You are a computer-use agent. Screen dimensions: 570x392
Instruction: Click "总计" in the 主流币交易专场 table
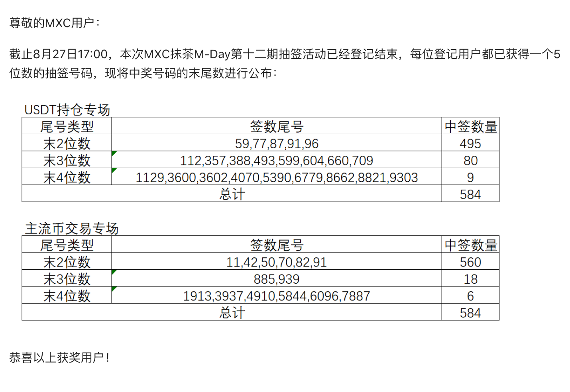pos(232,313)
